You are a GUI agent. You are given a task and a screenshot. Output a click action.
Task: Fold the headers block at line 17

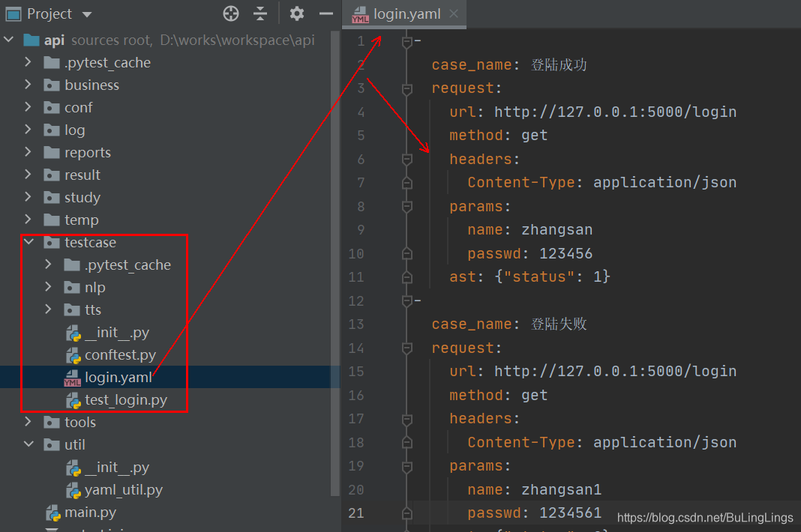[407, 419]
